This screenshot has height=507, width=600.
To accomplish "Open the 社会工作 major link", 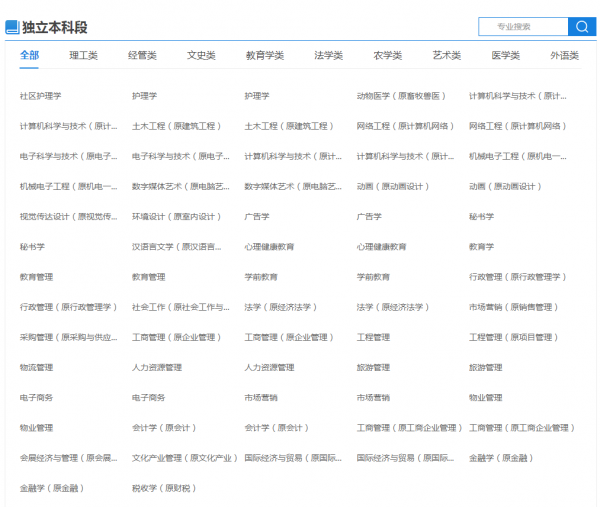I will [181, 307].
